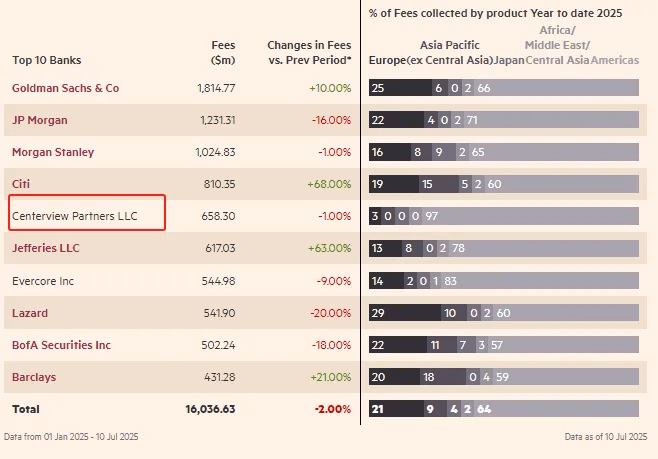The height and width of the screenshot is (459, 658).
Task: Select Evercore fee value 544.98
Action: pyautogui.click(x=219, y=281)
